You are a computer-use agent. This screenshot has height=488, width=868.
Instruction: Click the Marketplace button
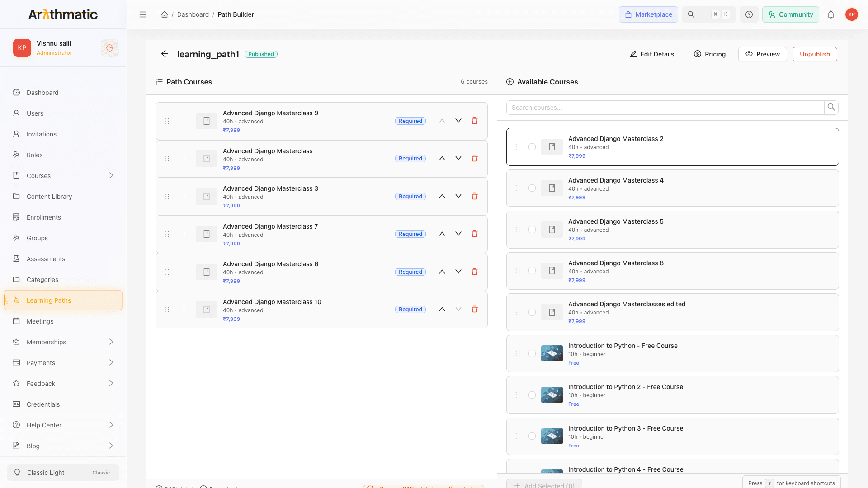pos(648,14)
